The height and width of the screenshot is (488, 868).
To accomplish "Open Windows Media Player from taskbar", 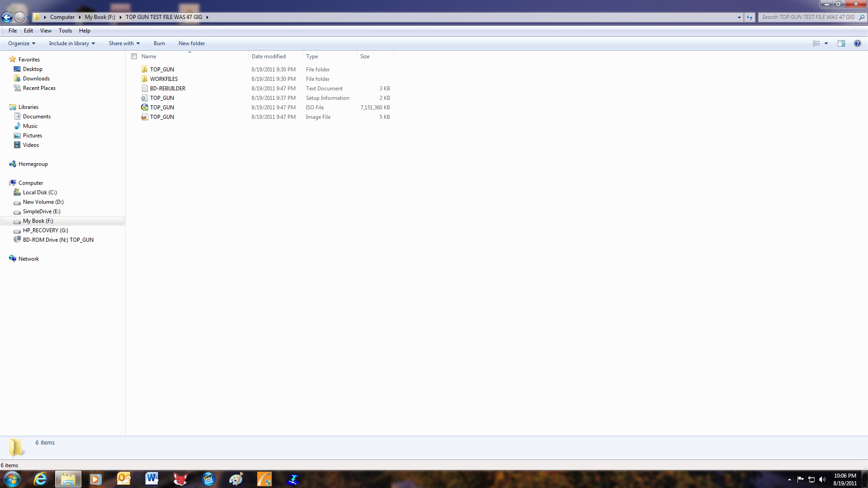I will click(95, 479).
